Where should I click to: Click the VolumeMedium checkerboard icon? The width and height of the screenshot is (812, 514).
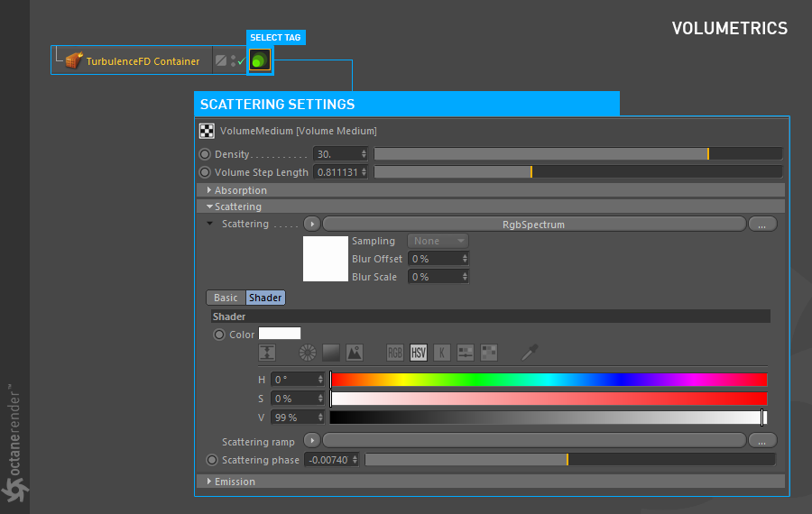click(x=208, y=131)
